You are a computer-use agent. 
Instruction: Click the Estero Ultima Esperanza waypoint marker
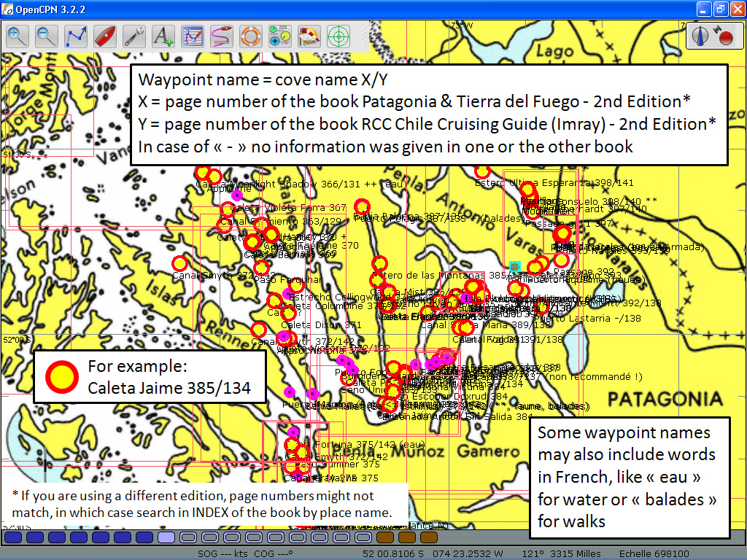(x=482, y=171)
